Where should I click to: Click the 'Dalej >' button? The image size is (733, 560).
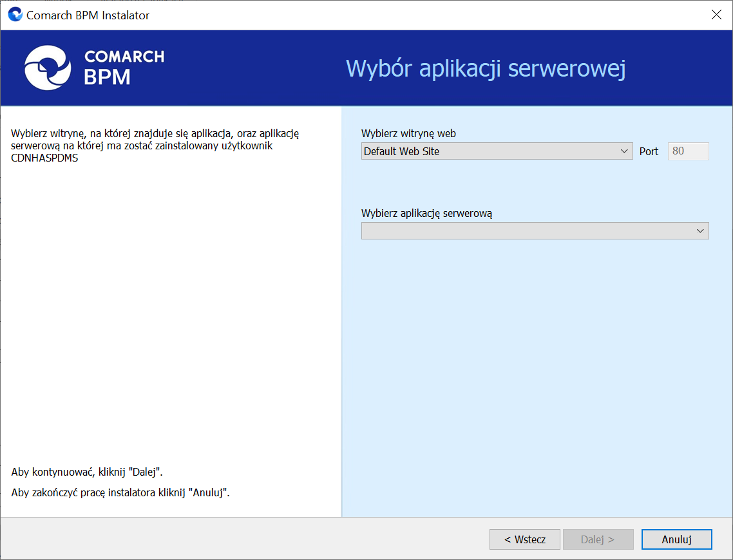point(598,539)
